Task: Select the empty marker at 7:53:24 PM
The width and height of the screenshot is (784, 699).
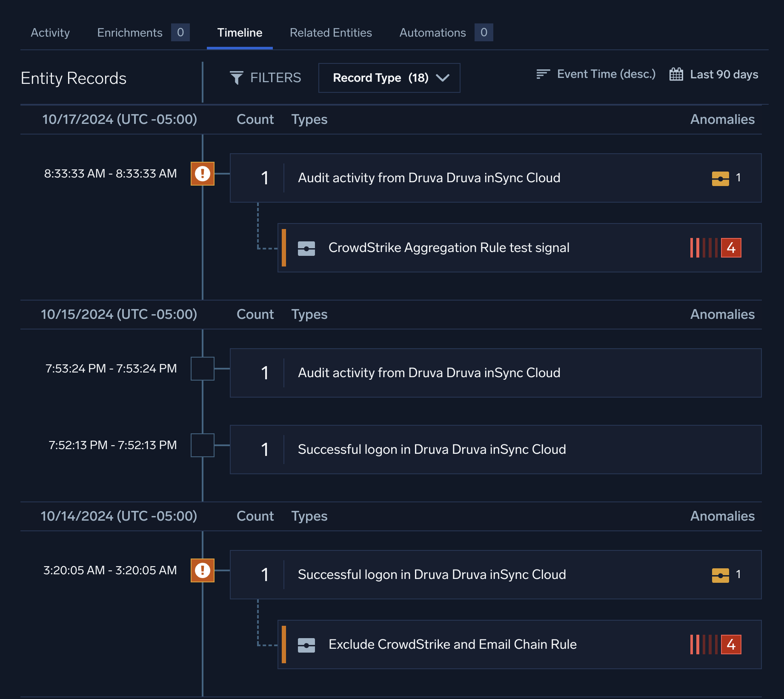Action: click(202, 369)
